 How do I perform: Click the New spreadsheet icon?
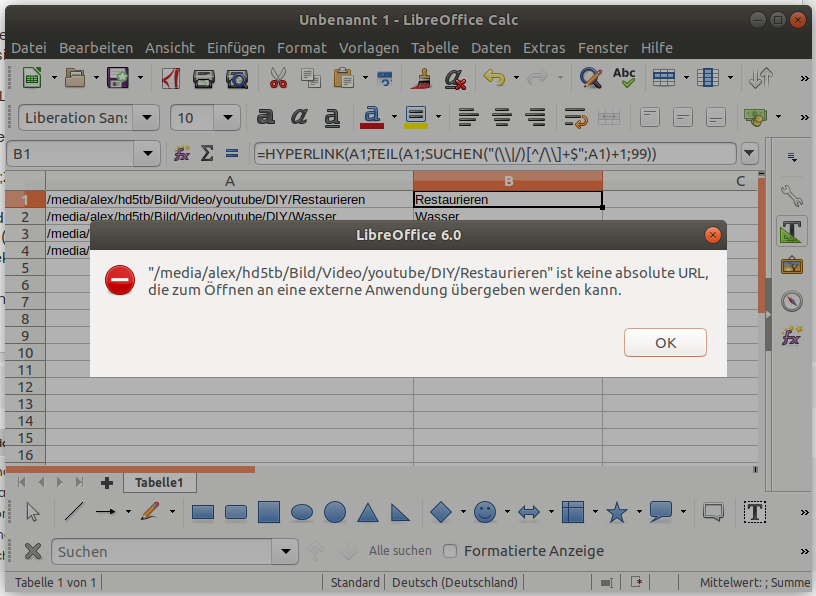tap(32, 78)
